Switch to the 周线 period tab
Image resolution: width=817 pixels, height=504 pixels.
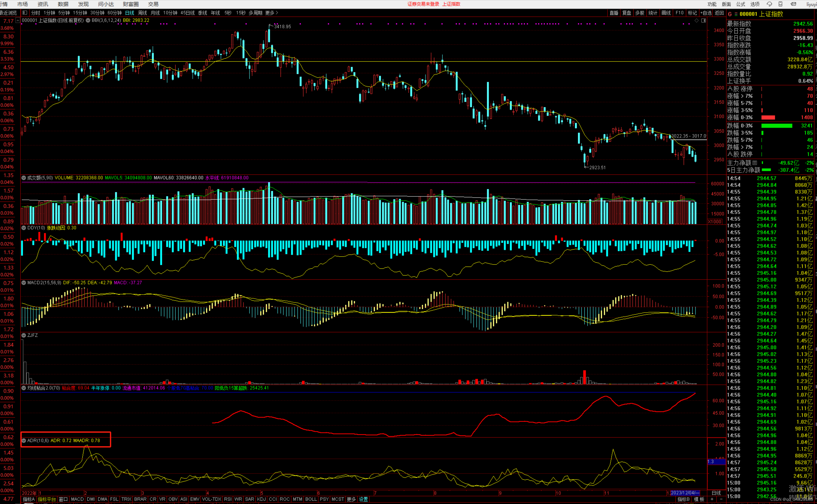(142, 13)
